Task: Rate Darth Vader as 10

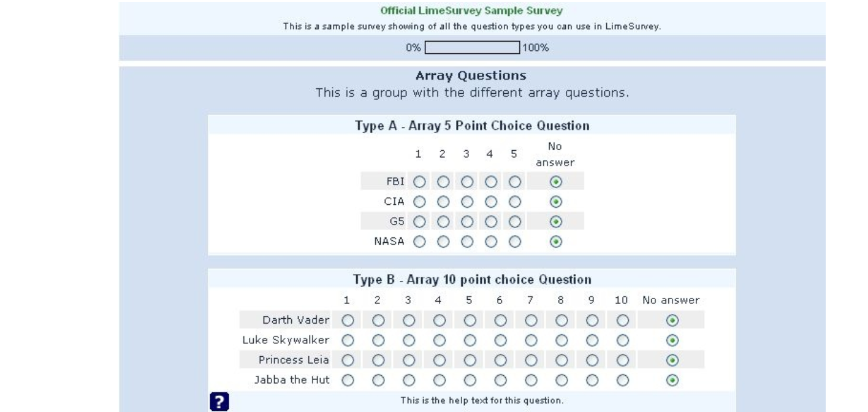Action: [x=622, y=320]
